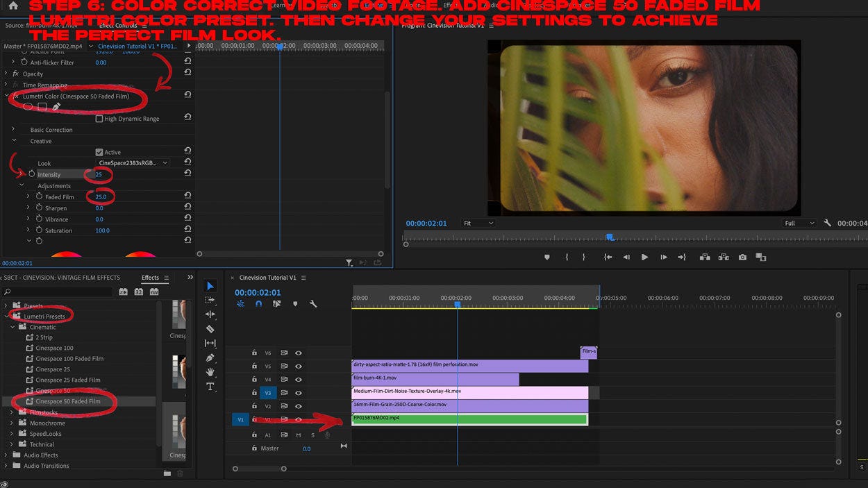The width and height of the screenshot is (868, 488).
Task: Open the Fit zoom level dropdown
Action: pyautogui.click(x=478, y=224)
